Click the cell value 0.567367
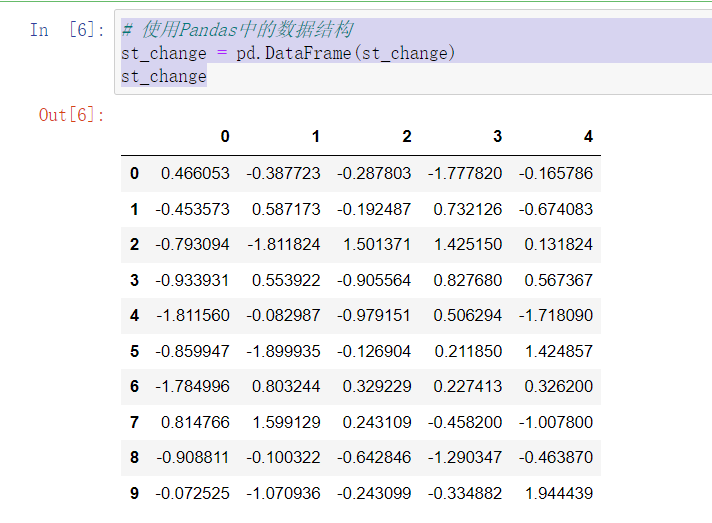Viewport: 712px width, 523px height. 559,280
